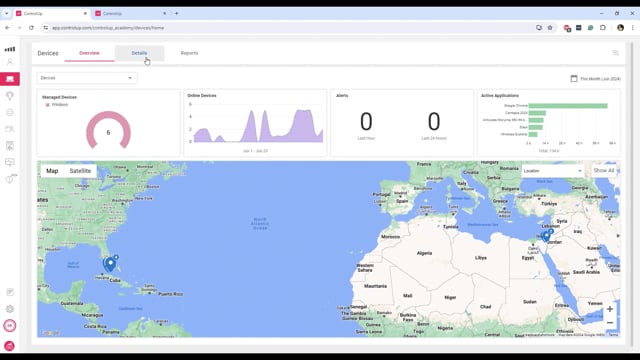Close the first ControlUp browser tab

tap(85, 13)
